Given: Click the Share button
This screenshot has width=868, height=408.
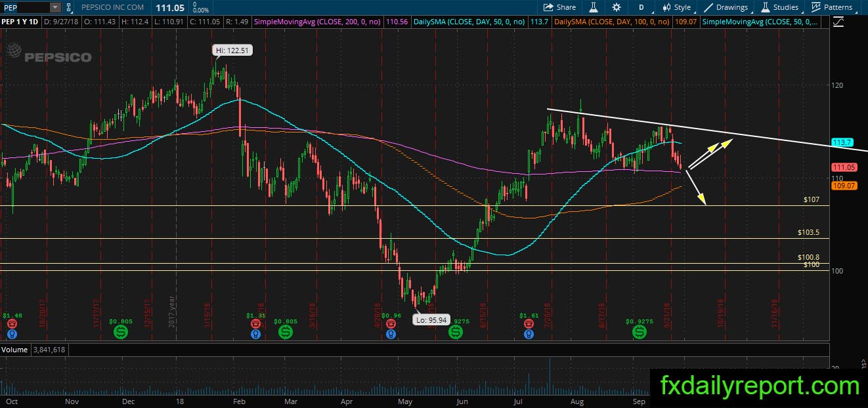Looking at the screenshot, I should click(560, 7).
